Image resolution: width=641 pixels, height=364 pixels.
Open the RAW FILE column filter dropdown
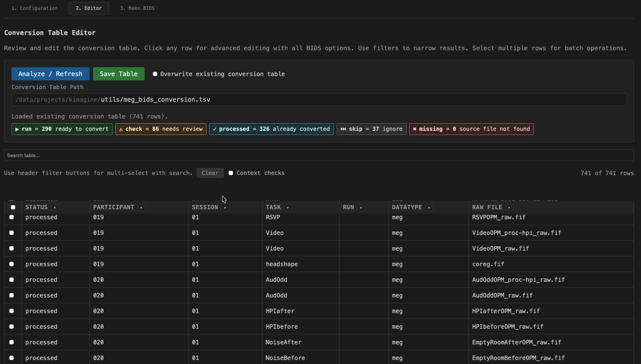pyautogui.click(x=509, y=208)
